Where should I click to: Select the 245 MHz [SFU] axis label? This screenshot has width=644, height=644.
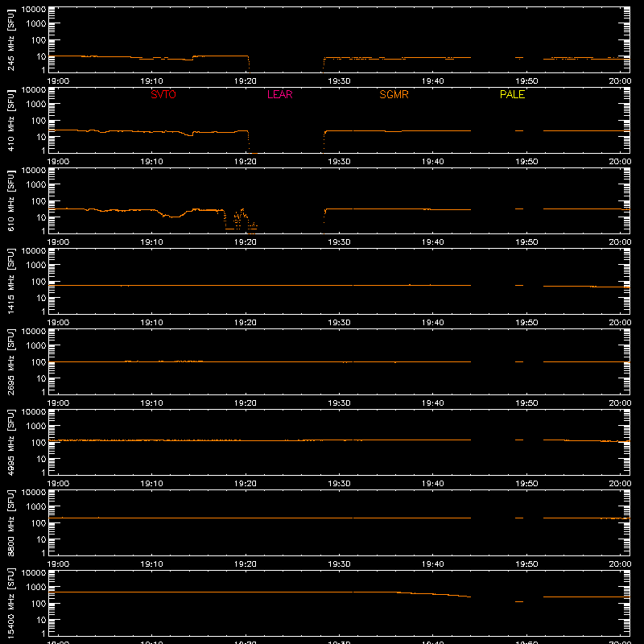pyautogui.click(x=10, y=40)
